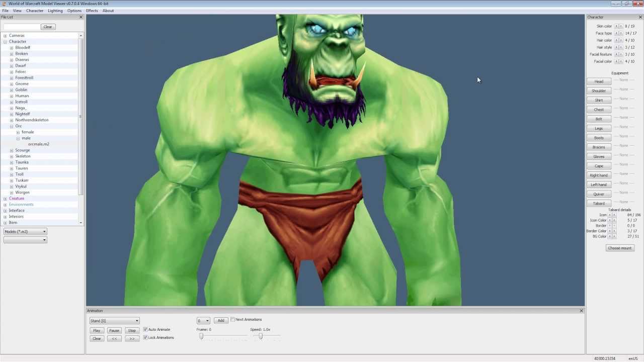Close the File List panel
This screenshot has height=362, width=644.
coord(80,17)
